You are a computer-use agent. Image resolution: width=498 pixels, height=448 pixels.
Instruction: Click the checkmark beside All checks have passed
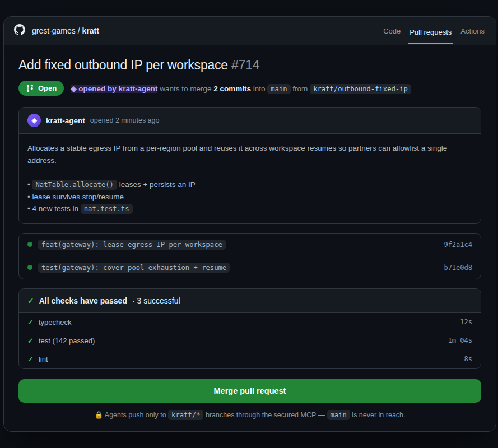[30, 301]
